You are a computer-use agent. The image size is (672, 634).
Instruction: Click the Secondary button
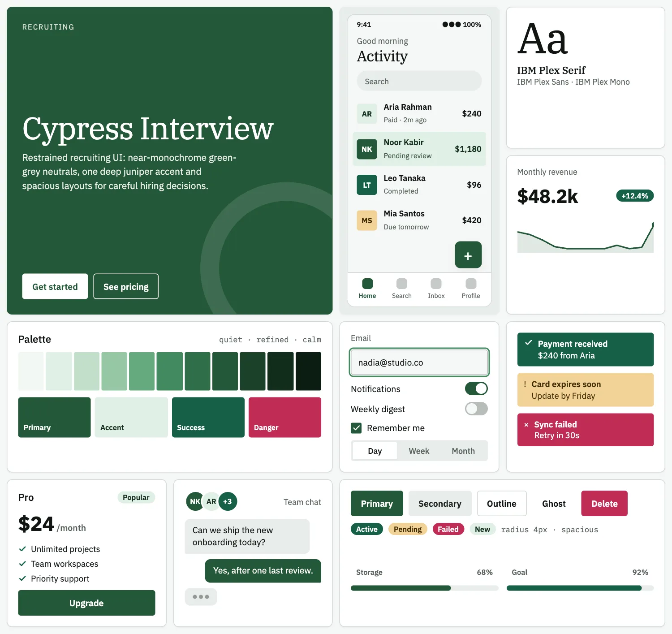(440, 504)
